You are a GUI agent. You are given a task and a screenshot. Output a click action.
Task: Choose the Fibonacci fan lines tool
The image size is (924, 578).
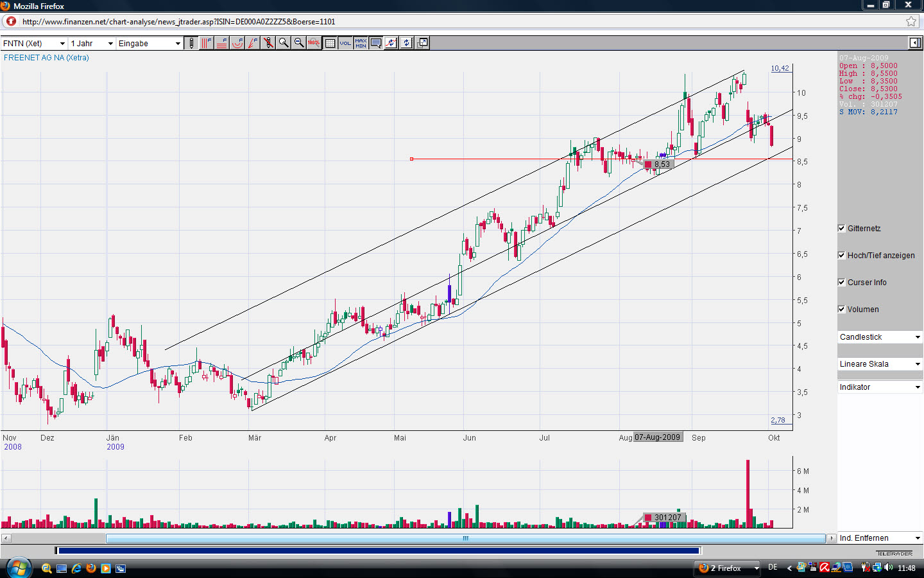tap(252, 43)
